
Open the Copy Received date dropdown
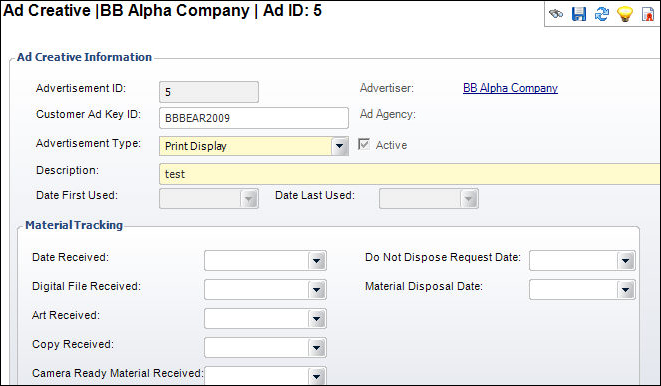pos(317,348)
